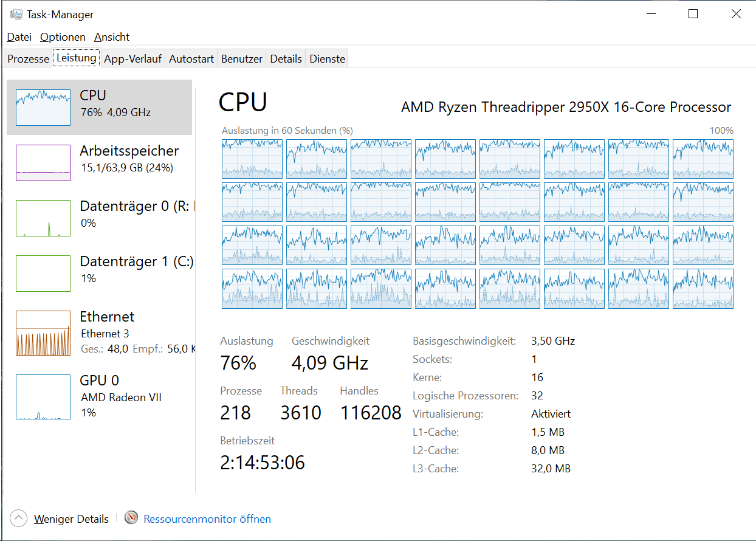Click the first graph in bottom row
The width and height of the screenshot is (756, 541).
pyautogui.click(x=252, y=289)
